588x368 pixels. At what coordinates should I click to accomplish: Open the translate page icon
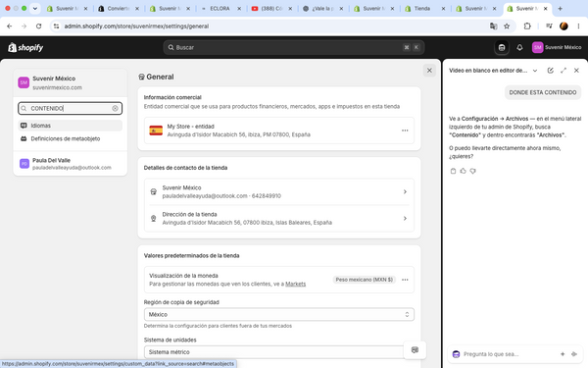click(494, 26)
